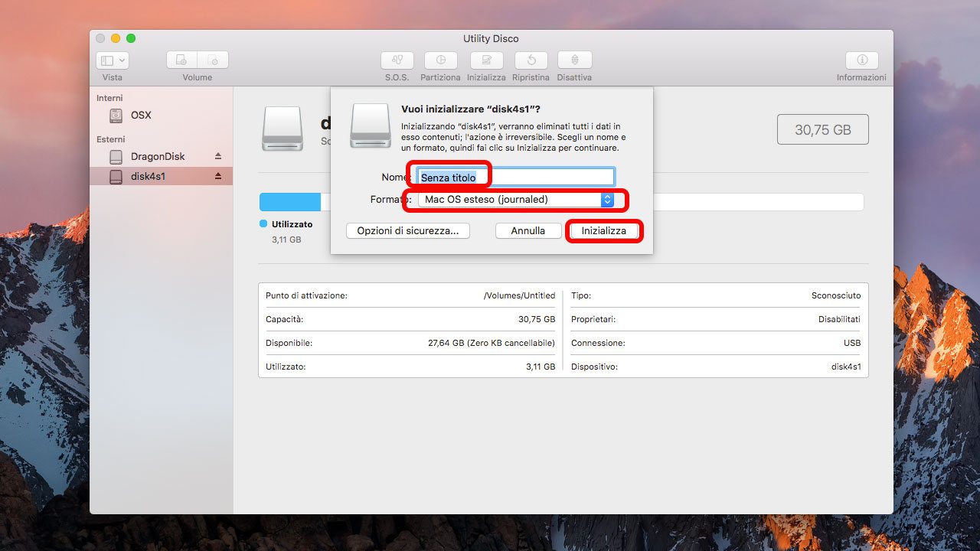Click the blue Utilizzato storage bar segment
Viewport: 980px width, 551px height.
point(289,202)
